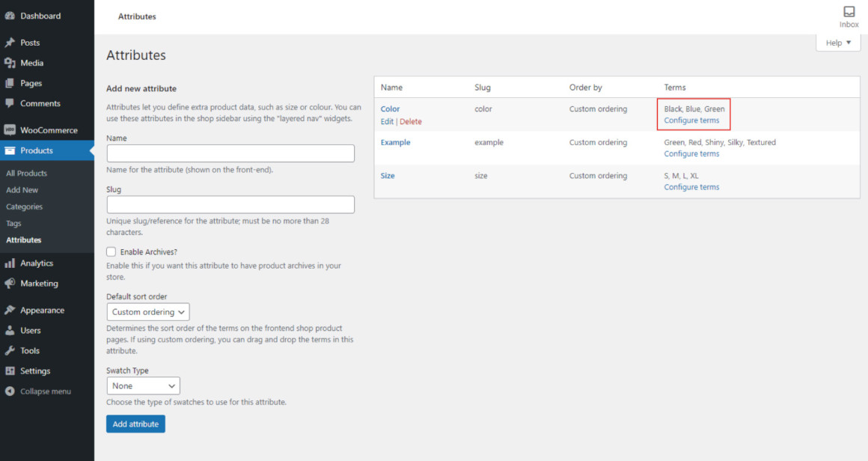
Task: Open the WooCommerce menu item
Action: tap(49, 130)
